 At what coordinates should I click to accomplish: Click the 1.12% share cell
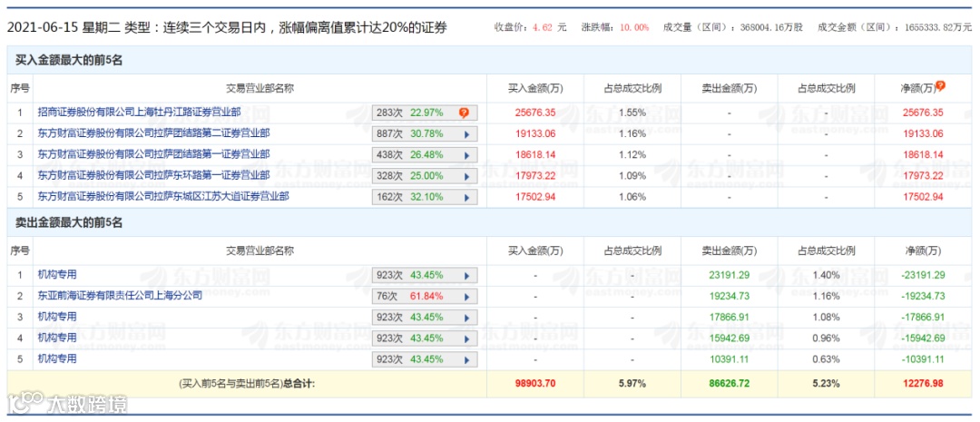632,154
